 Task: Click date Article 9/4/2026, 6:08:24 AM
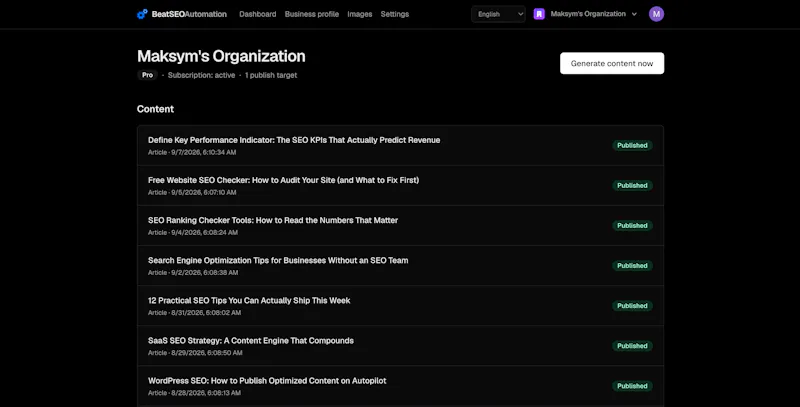click(193, 233)
